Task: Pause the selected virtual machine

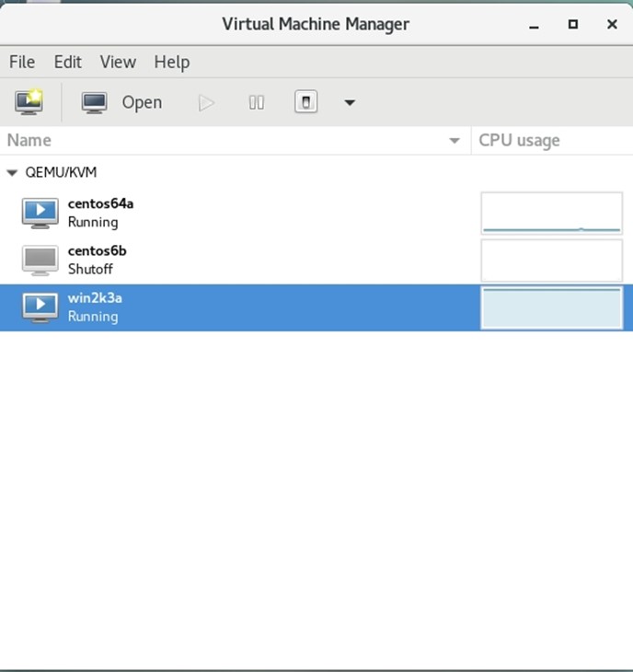Action: (257, 103)
